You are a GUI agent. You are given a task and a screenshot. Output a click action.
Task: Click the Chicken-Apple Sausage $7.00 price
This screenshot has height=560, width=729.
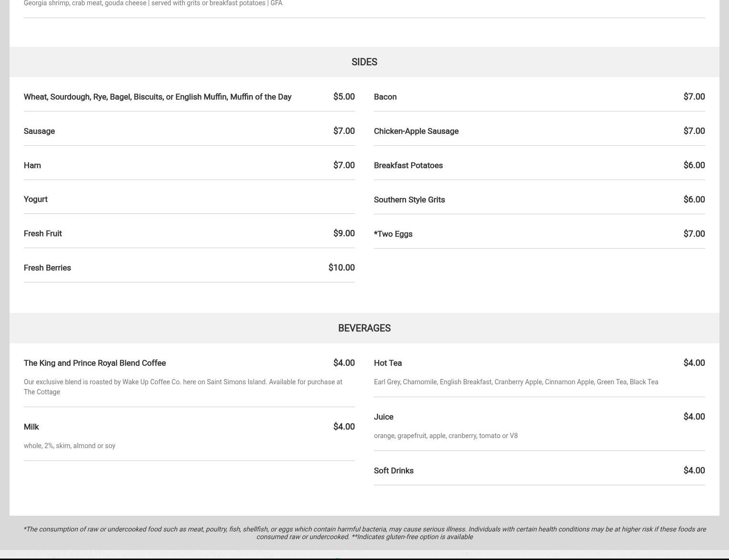[x=694, y=131]
